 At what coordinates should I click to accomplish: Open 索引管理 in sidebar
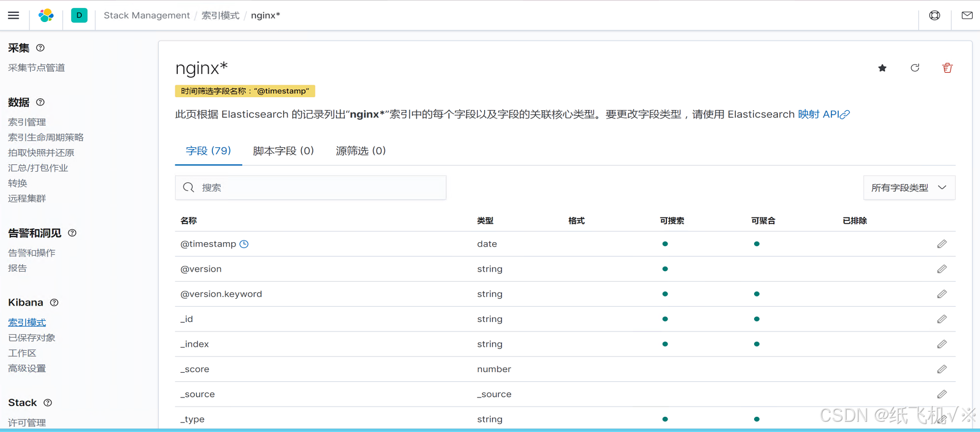(27, 122)
